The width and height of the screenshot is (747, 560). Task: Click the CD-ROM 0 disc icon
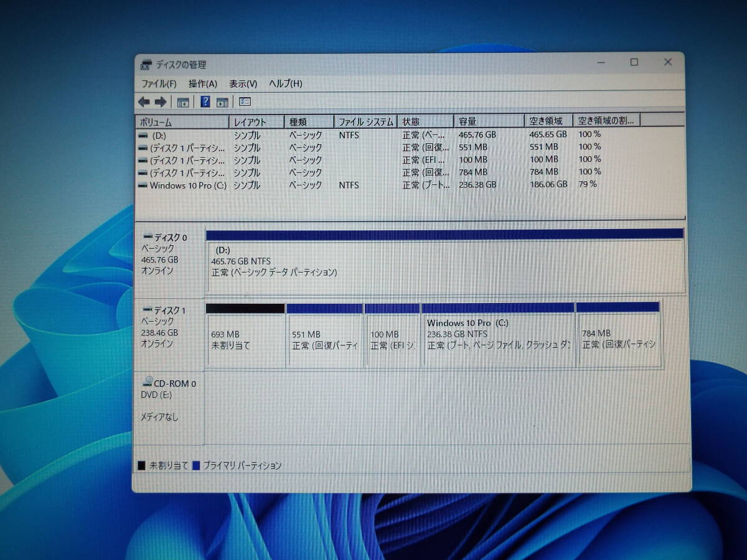pyautogui.click(x=148, y=383)
